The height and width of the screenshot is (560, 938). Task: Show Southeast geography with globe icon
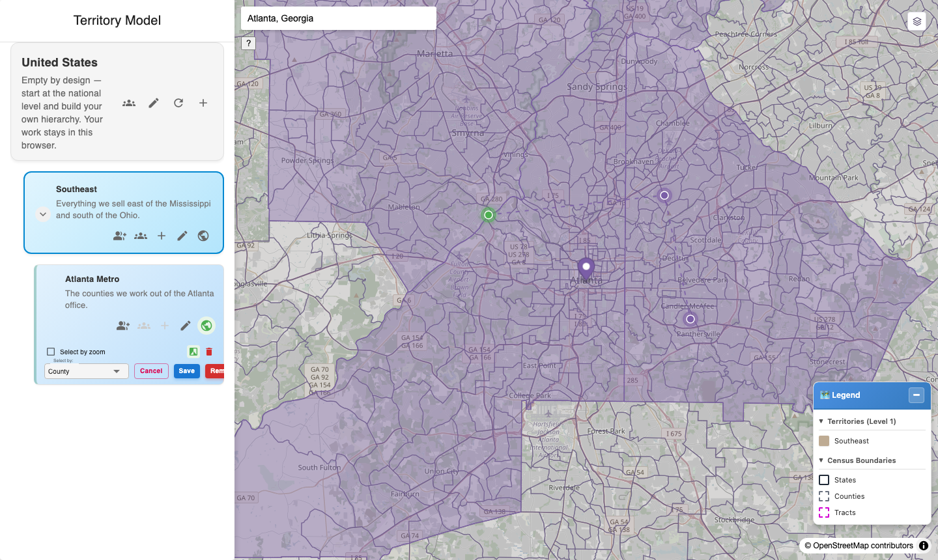pos(203,236)
